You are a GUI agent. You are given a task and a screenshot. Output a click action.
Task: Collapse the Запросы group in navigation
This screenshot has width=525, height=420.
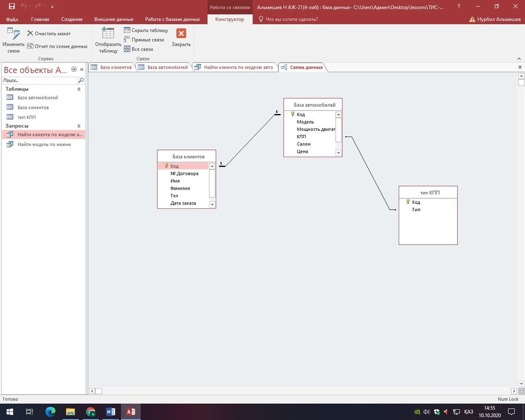pyautogui.click(x=79, y=126)
